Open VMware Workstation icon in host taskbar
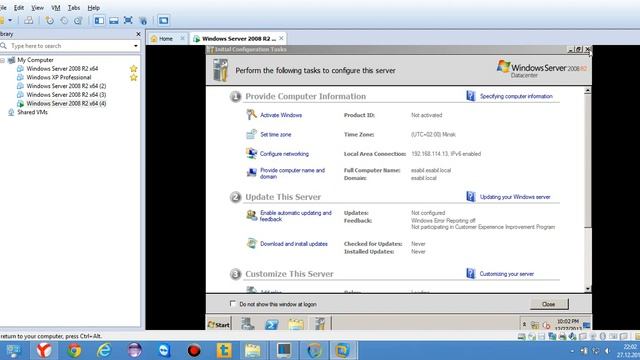Screen dimensions: 640x360 coord(342,350)
